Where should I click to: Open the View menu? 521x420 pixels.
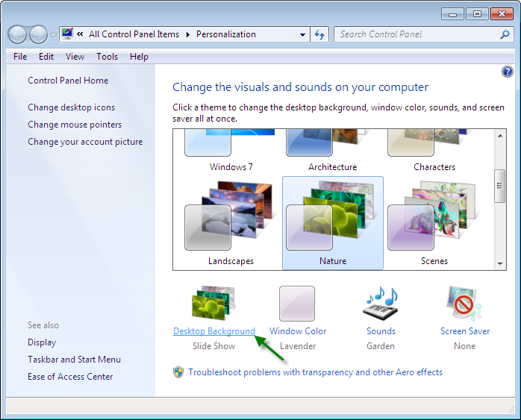[75, 57]
